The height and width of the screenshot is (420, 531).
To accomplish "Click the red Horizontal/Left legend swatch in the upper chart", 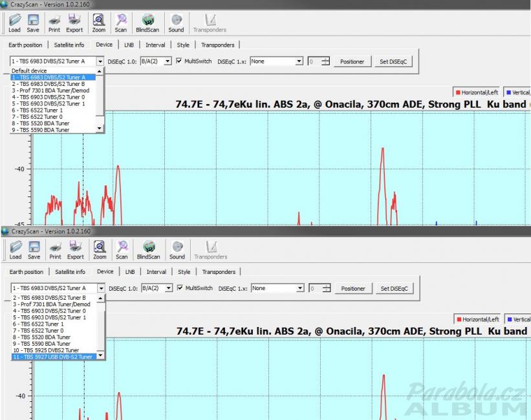I will coord(458,92).
